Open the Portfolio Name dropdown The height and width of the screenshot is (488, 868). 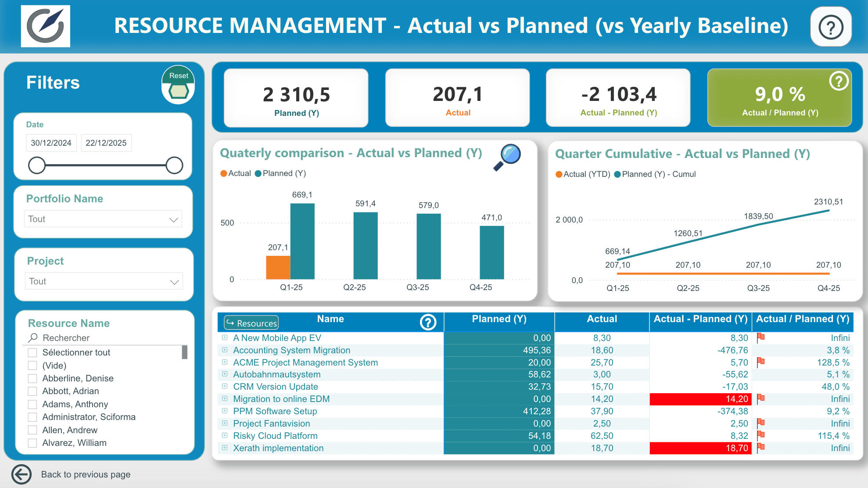[103, 219]
